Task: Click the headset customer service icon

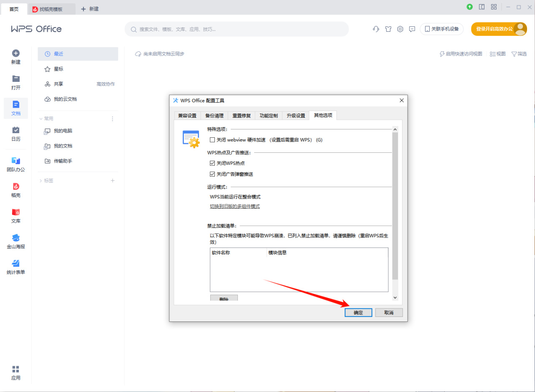Action: pyautogui.click(x=376, y=29)
